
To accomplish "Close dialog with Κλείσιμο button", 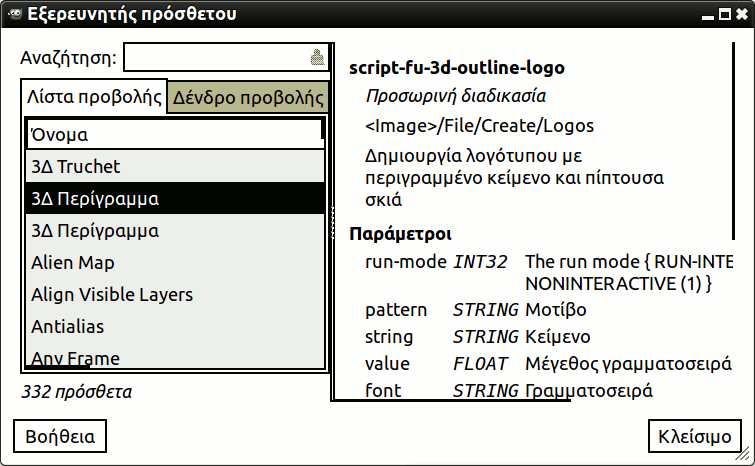I will pyautogui.click(x=694, y=436).
